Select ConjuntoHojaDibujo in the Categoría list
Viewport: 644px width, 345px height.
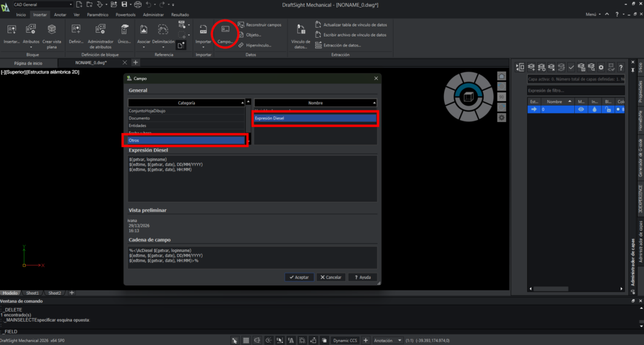186,111
